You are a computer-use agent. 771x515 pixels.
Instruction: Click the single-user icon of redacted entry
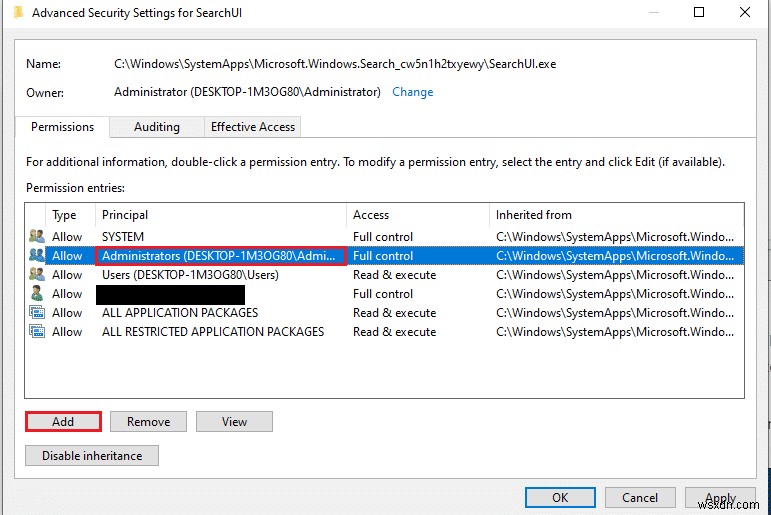[x=37, y=294]
